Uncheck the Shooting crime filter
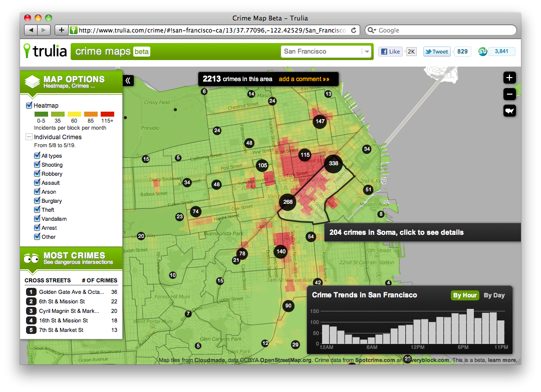Screen dimensions: 541x392 (37, 165)
